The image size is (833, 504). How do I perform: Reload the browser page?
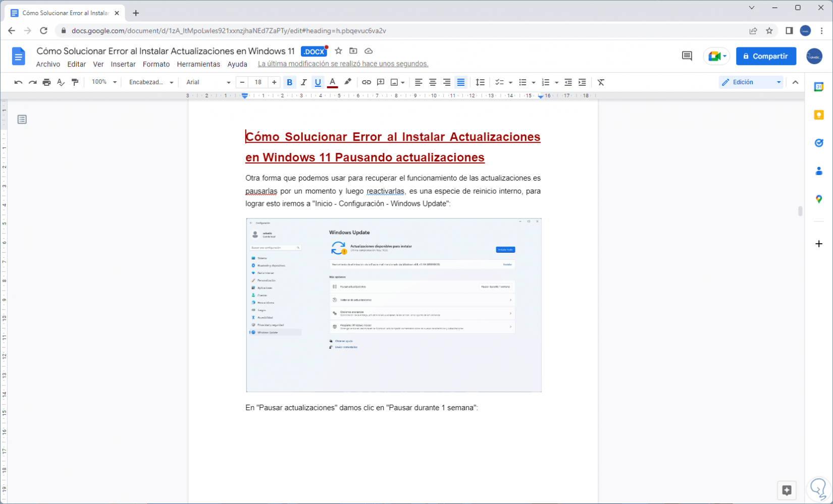click(x=43, y=31)
